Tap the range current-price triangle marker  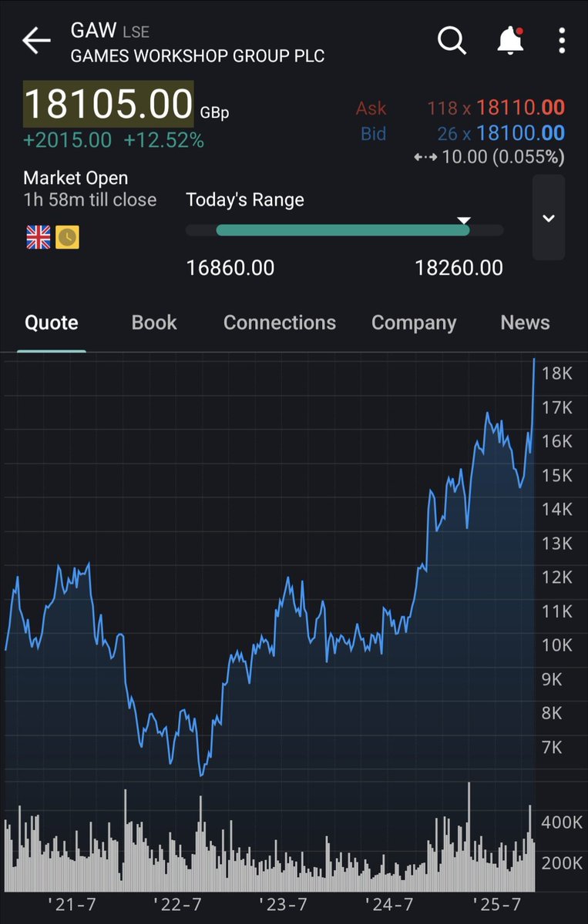click(463, 221)
